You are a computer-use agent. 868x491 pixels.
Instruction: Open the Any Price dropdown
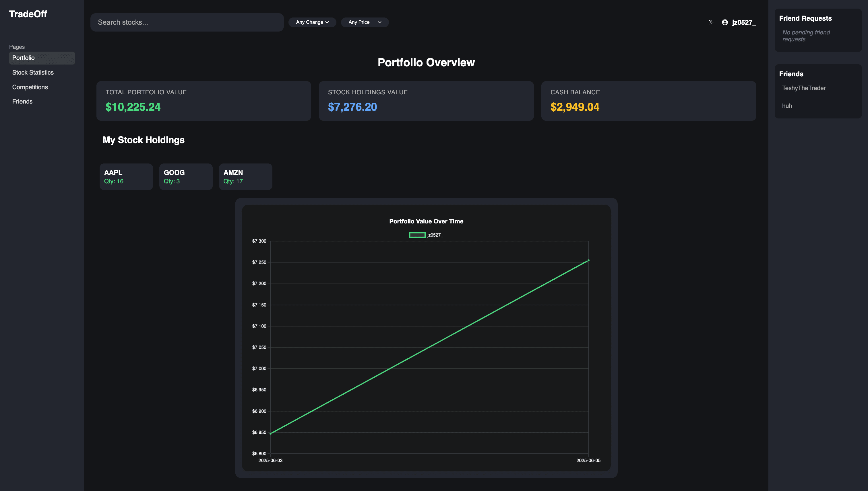(365, 22)
